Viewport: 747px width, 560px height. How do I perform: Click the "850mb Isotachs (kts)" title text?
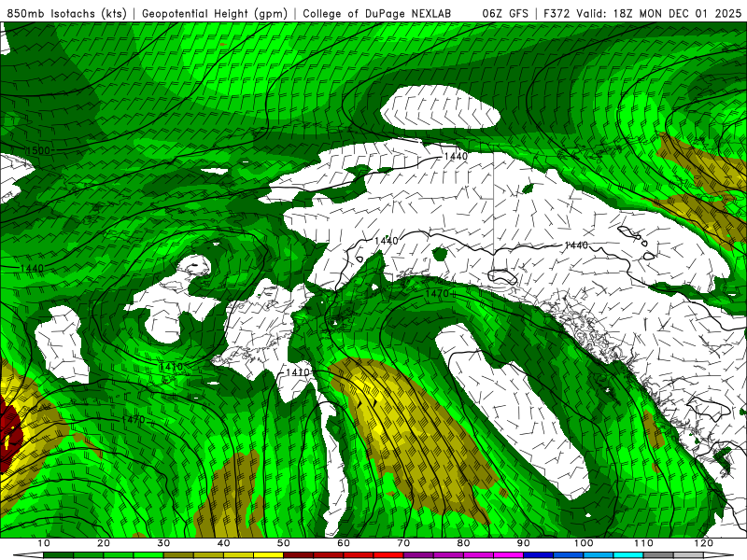coord(66,13)
